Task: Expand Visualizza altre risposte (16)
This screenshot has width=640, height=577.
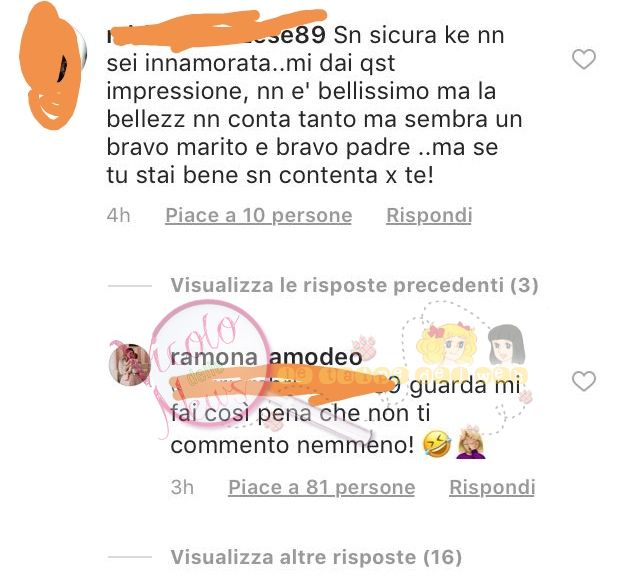Action: (316, 557)
